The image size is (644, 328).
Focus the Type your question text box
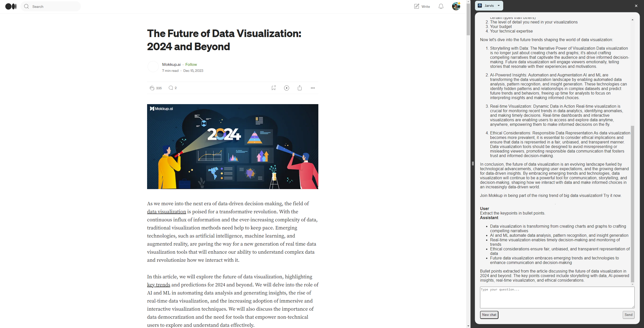pyautogui.click(x=557, y=297)
